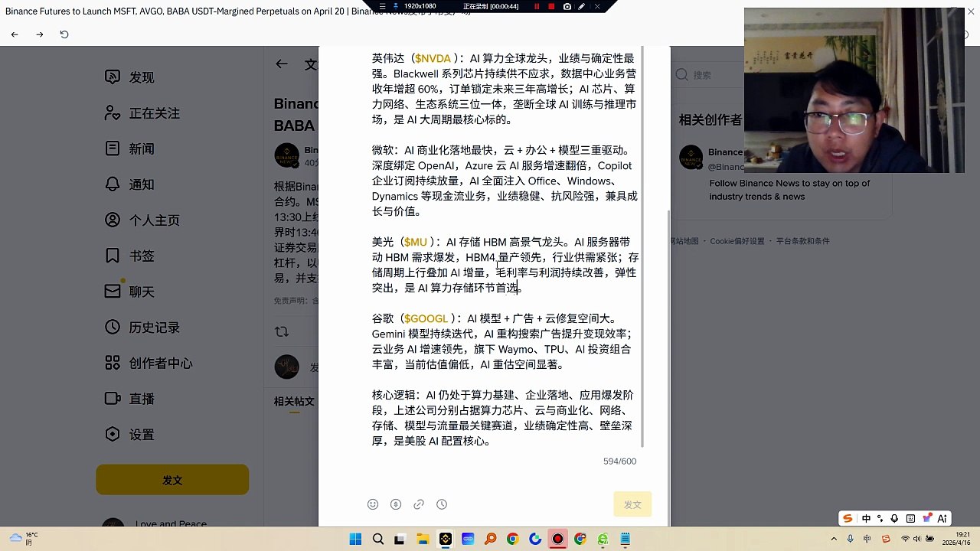Click the weather widget in taskbar
The image size is (980, 551).
click(23, 539)
